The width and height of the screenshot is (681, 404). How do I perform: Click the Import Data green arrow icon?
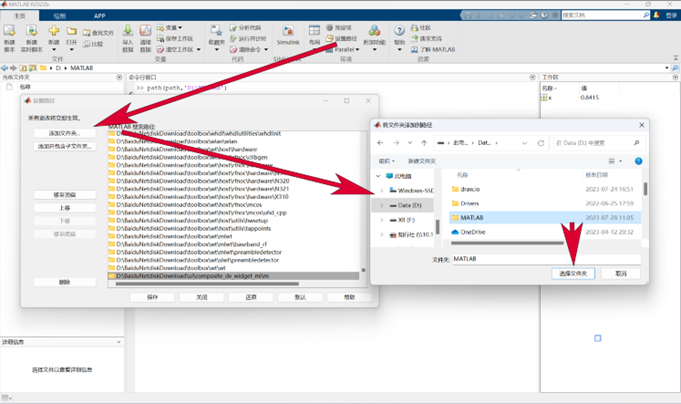128,31
